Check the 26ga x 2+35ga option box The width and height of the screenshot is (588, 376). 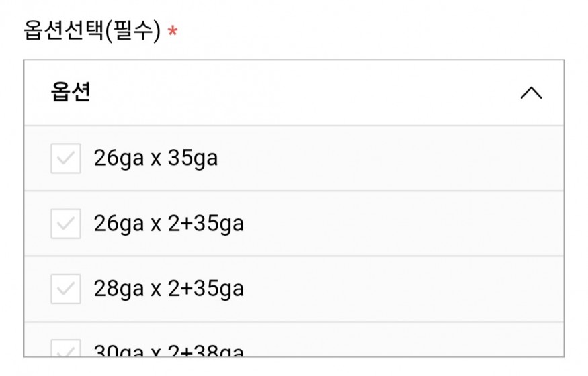(x=66, y=224)
